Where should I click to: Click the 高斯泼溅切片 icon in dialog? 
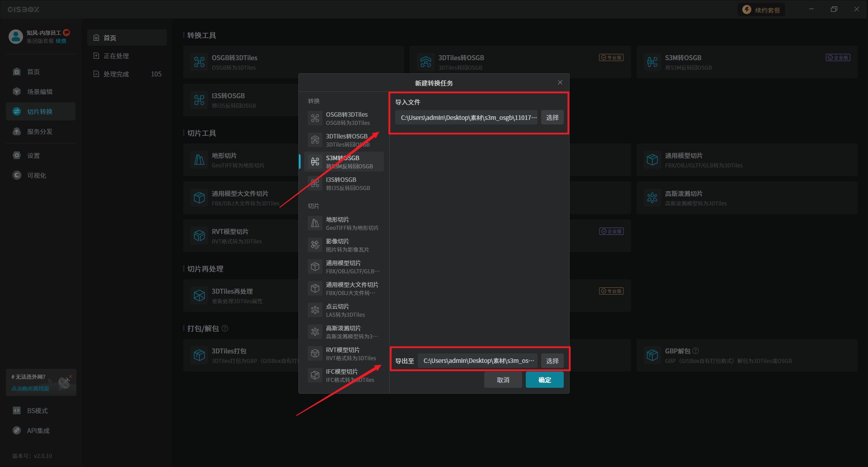point(315,332)
